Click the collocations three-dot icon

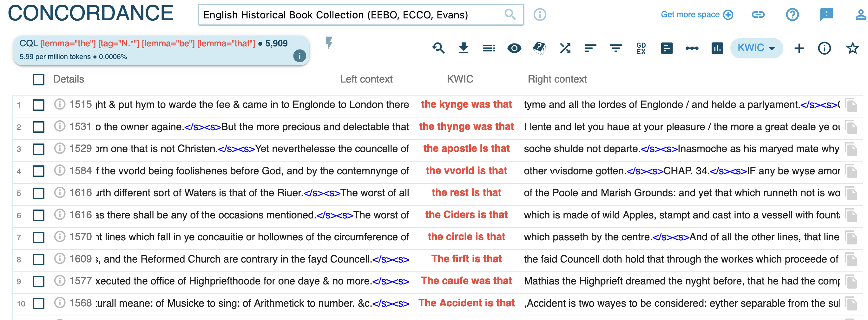click(x=692, y=48)
